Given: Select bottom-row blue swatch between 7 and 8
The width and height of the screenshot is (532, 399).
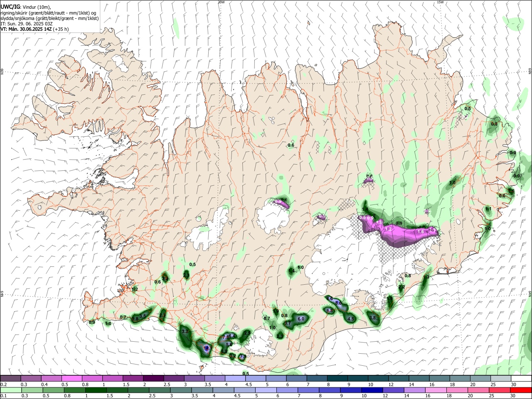Looking at the screenshot, I should (x=308, y=390).
